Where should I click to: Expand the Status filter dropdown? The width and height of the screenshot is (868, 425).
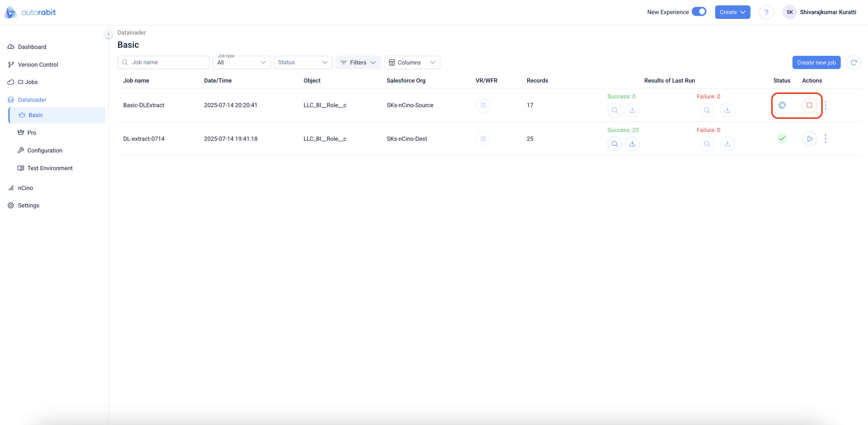pyautogui.click(x=303, y=62)
